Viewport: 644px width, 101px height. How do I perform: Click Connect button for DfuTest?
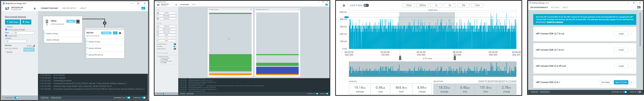[29, 50]
